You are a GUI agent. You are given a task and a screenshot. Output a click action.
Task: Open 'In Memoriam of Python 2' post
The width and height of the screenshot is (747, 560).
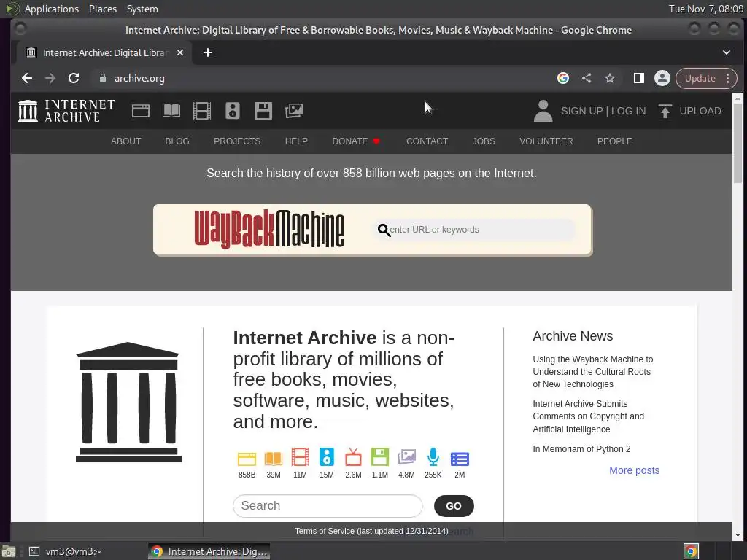pos(581,449)
